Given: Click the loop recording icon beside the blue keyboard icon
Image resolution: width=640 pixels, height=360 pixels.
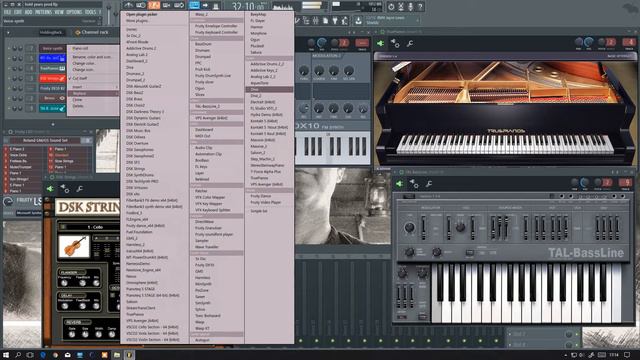Looking at the screenshot, I should [x=179, y=5].
